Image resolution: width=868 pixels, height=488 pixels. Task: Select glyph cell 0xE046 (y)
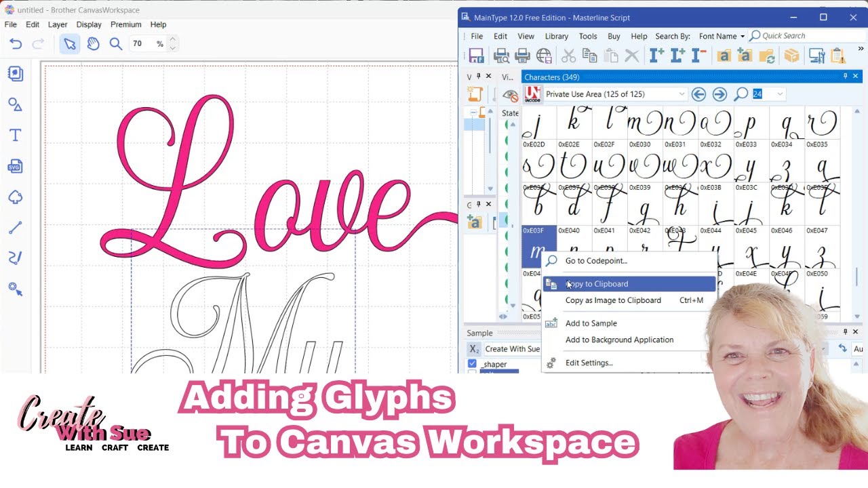tap(786, 247)
